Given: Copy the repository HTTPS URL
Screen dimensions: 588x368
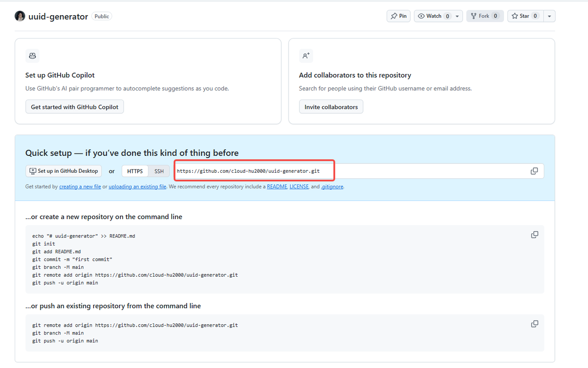Looking at the screenshot, I should 534,171.
